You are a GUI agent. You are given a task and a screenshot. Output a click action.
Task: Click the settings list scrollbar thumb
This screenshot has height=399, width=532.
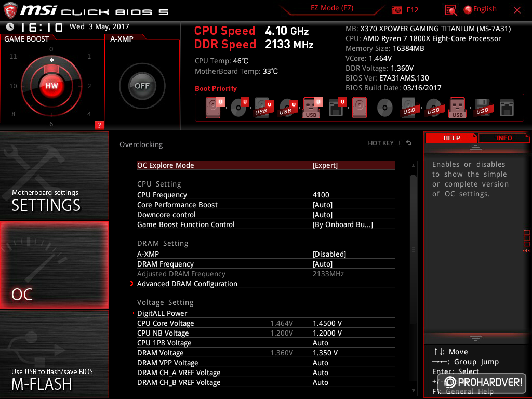(413, 249)
